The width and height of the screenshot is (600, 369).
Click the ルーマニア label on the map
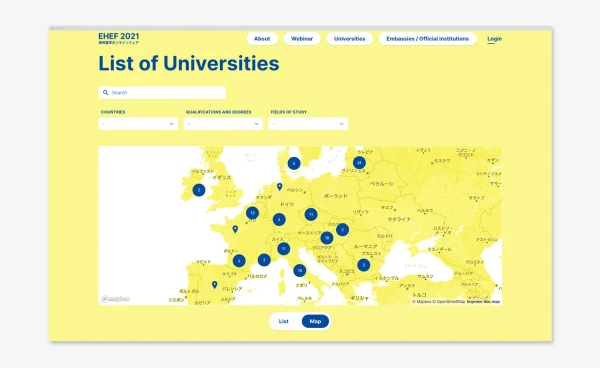(365, 247)
